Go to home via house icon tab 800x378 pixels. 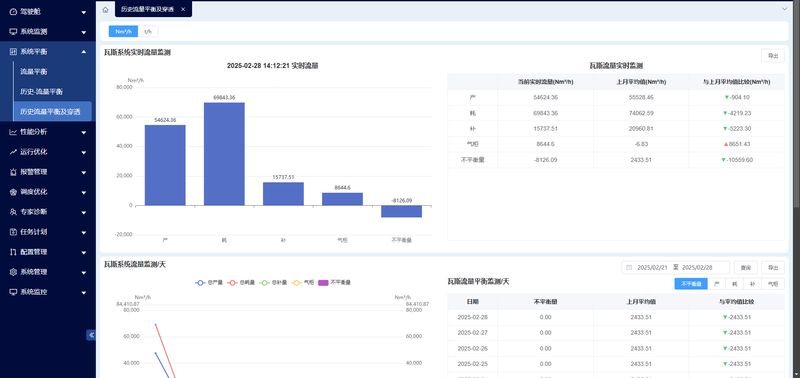point(105,9)
